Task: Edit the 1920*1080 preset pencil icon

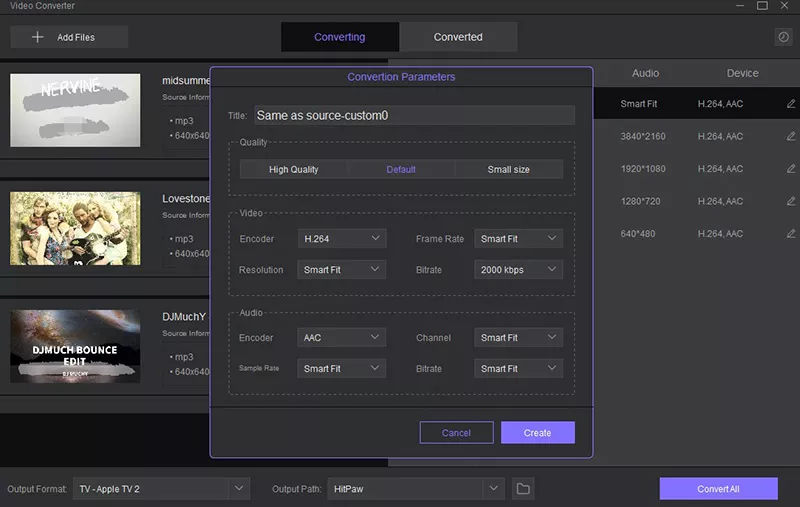Action: pos(791,169)
